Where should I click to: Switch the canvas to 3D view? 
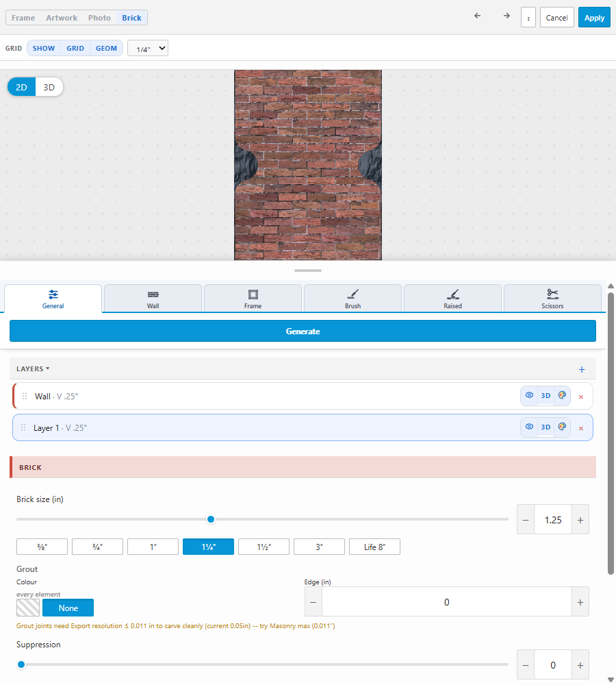coord(49,87)
